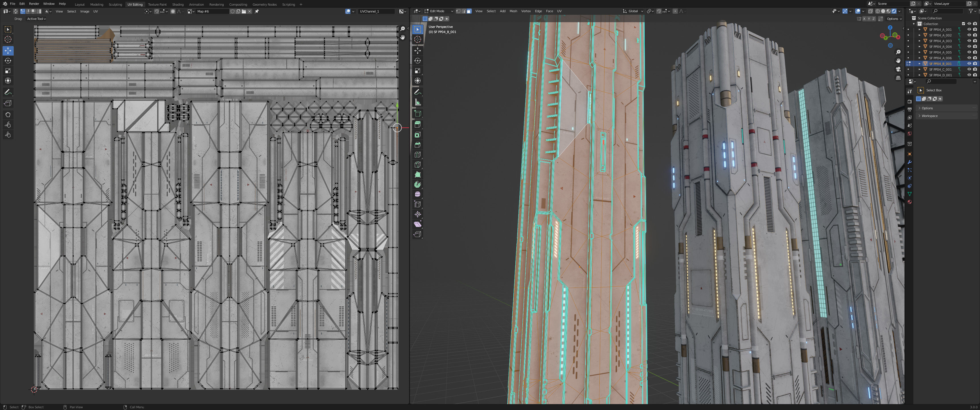980x410 pixels.
Task: Select the Loop Cut tool
Action: pos(418,154)
